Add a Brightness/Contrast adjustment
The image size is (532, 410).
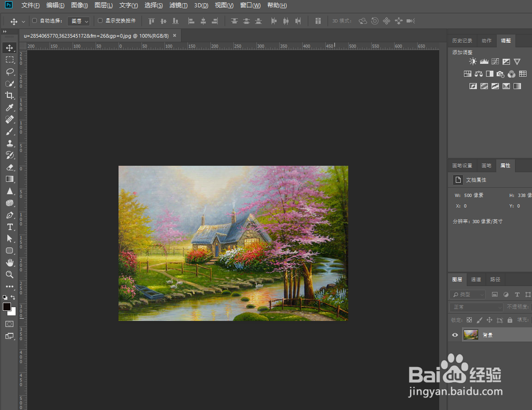(x=473, y=62)
